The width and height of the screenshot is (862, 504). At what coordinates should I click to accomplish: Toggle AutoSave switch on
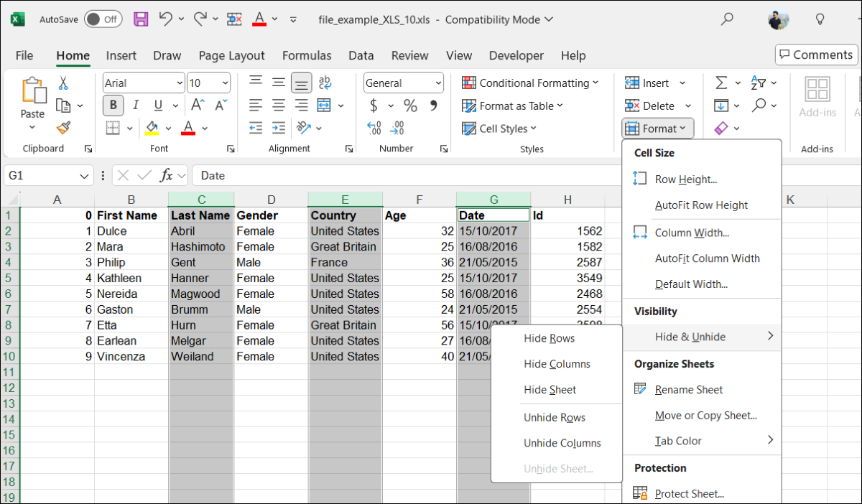[x=103, y=19]
